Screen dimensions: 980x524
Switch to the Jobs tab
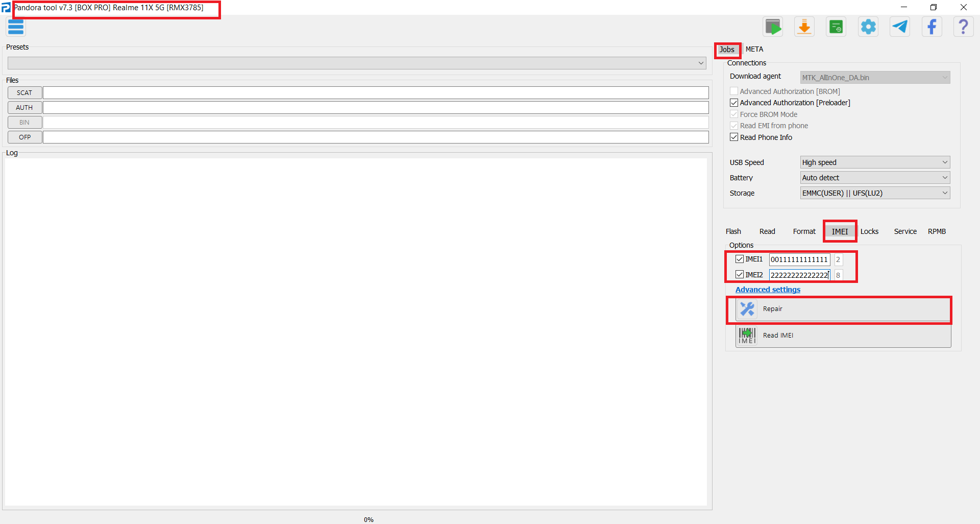727,50
